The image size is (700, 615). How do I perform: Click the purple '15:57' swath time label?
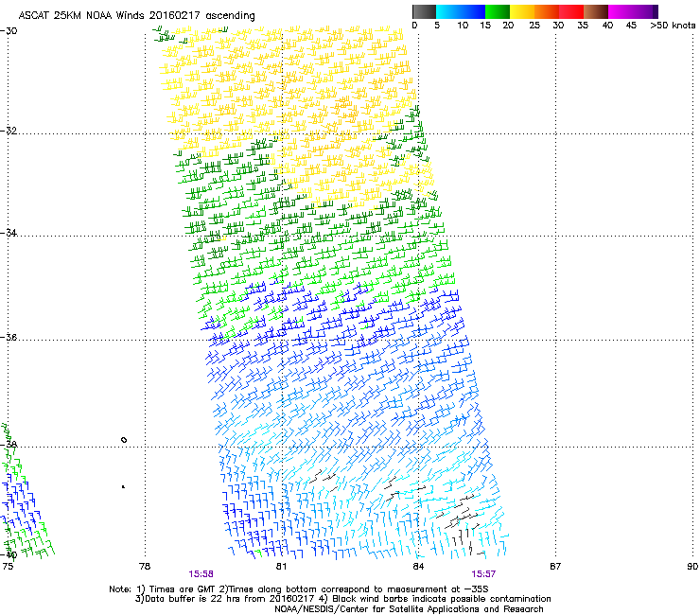(483, 574)
